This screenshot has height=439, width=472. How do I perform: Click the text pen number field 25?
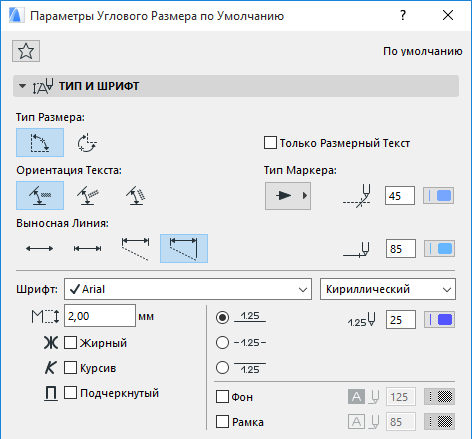click(x=401, y=320)
